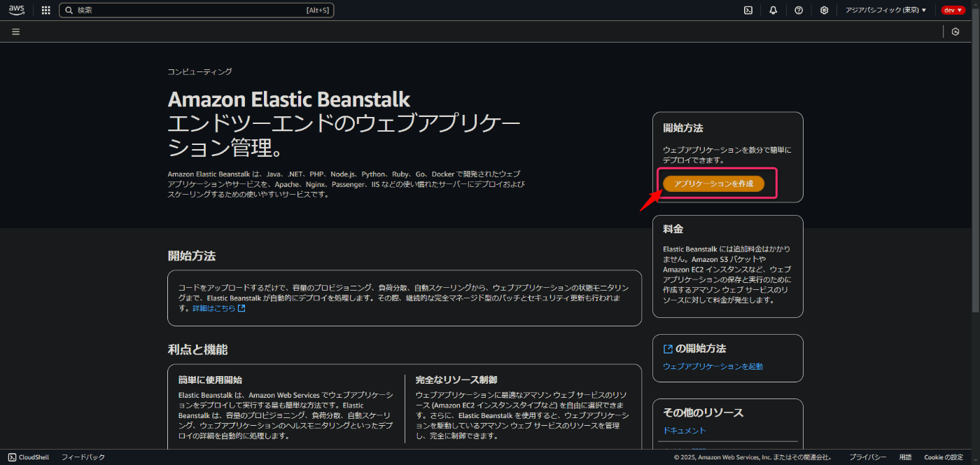Click アプリケーションを作成 button
The width and height of the screenshot is (980, 465).
713,183
